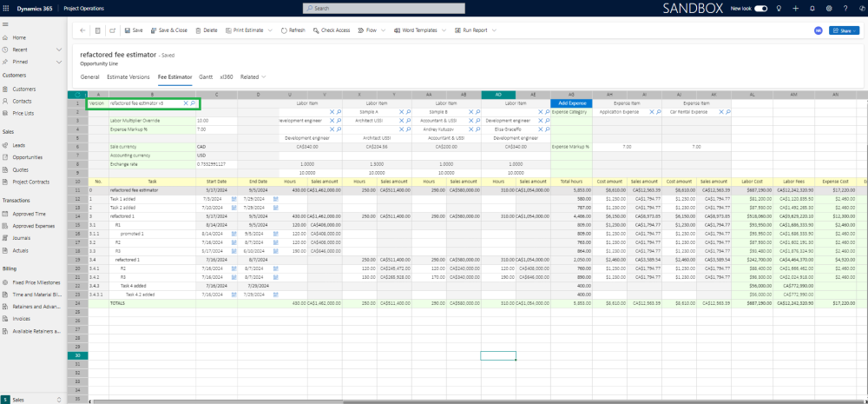Open the settings gear in the header
The width and height of the screenshot is (868, 404).
click(829, 8)
